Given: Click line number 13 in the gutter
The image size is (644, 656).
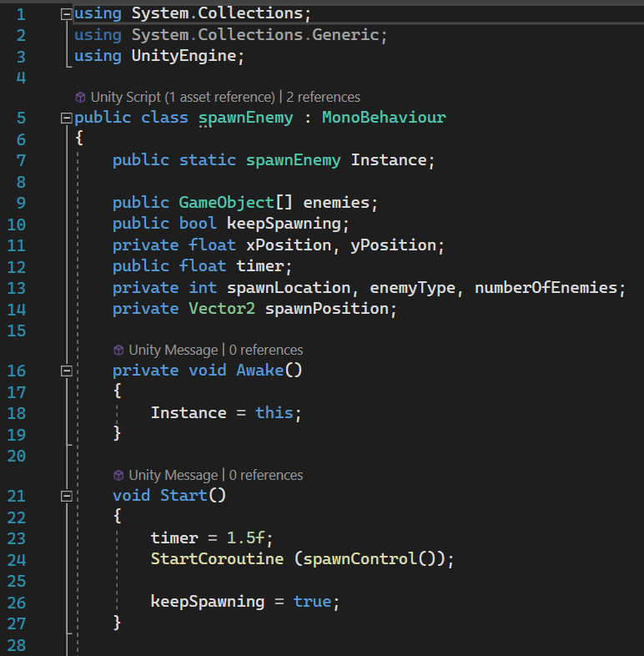Looking at the screenshot, I should tap(20, 288).
